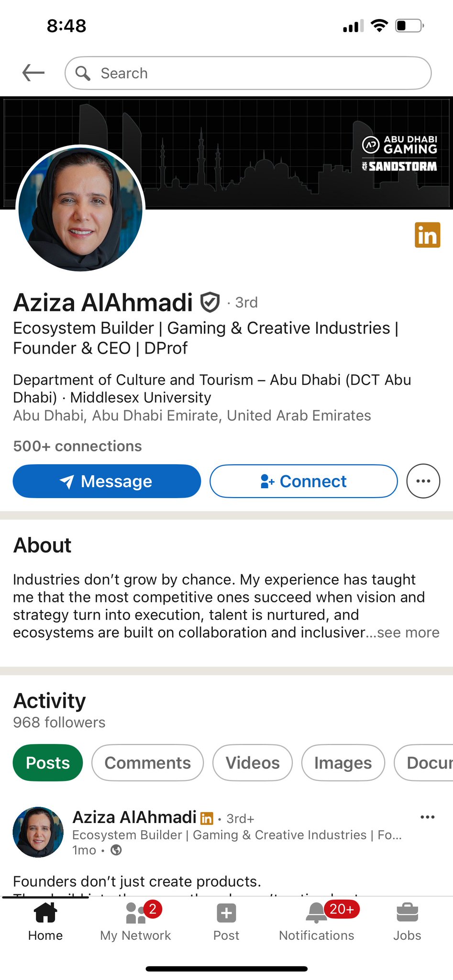Open the post's three-dot options menu
This screenshot has width=453, height=980.
427,817
